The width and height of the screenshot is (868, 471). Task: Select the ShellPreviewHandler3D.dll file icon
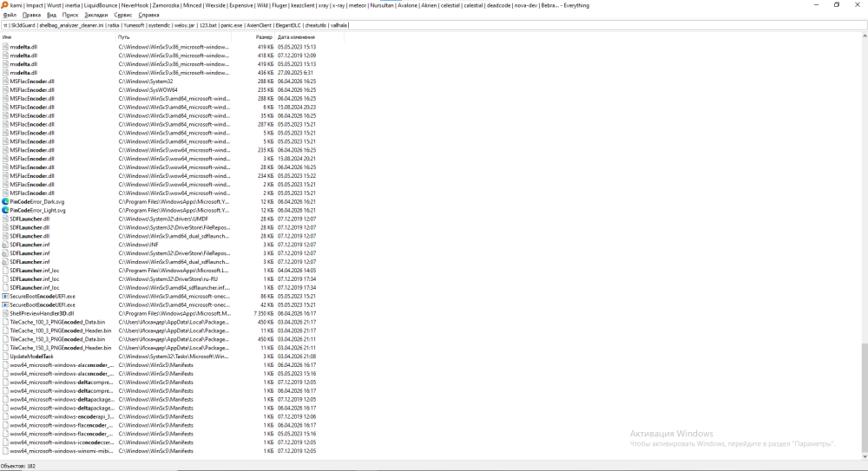(5, 313)
